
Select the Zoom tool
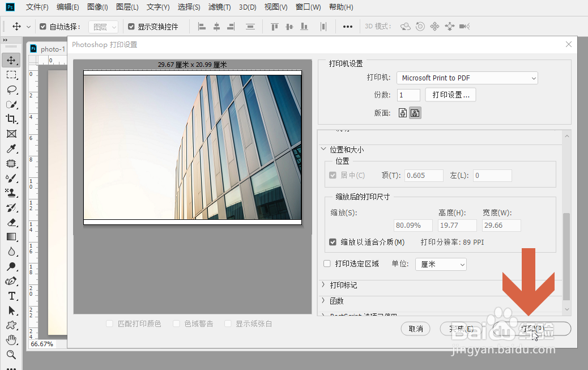point(11,355)
